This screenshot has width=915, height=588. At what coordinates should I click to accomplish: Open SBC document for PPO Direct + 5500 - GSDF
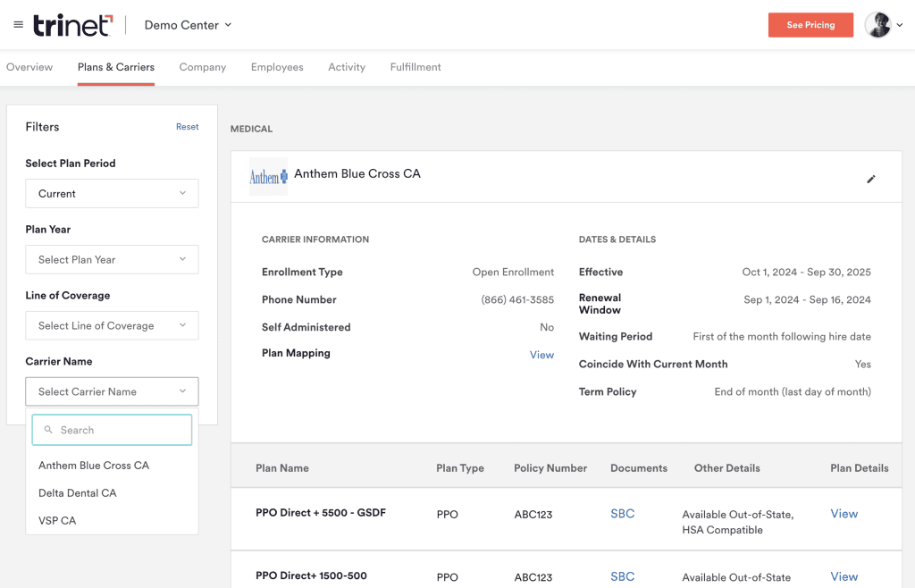622,513
